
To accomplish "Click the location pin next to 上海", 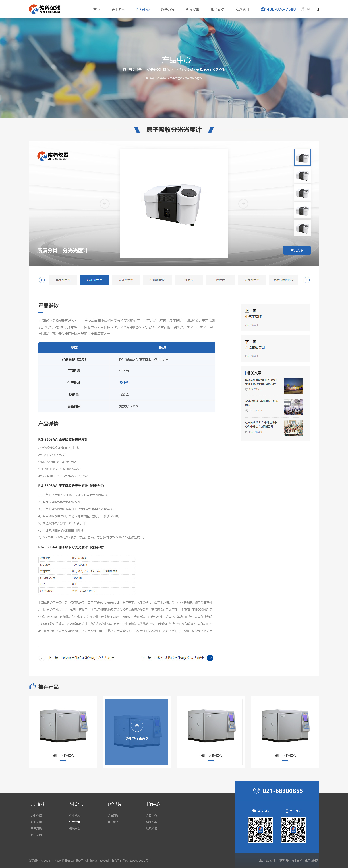I will click(121, 383).
